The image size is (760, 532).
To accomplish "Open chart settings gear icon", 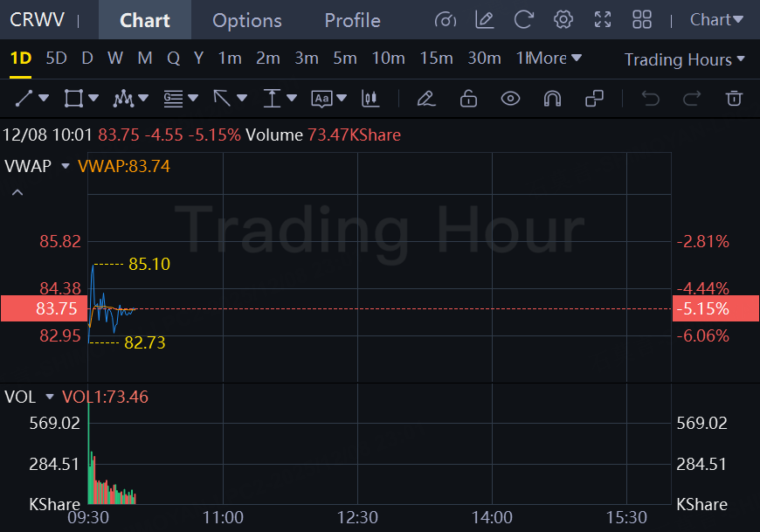I will (563, 20).
